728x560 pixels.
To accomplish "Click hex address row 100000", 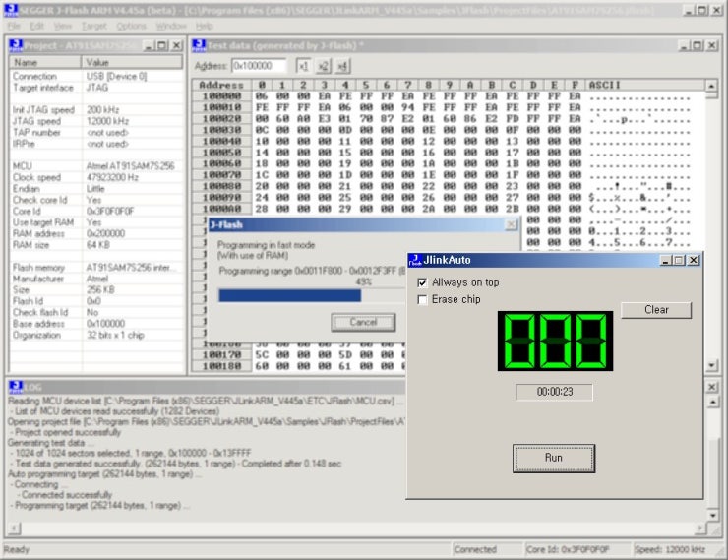I will [x=221, y=96].
